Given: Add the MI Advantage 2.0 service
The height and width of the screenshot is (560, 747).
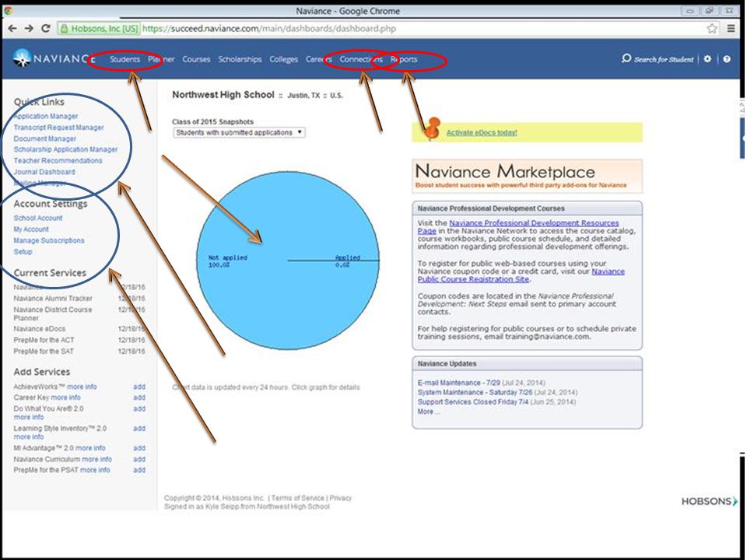Looking at the screenshot, I should [139, 448].
